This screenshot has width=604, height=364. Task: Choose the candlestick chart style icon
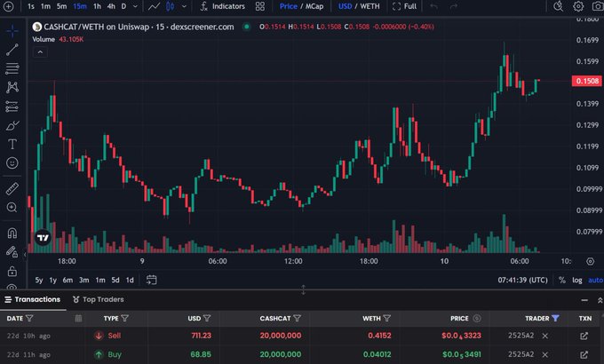pos(170,6)
